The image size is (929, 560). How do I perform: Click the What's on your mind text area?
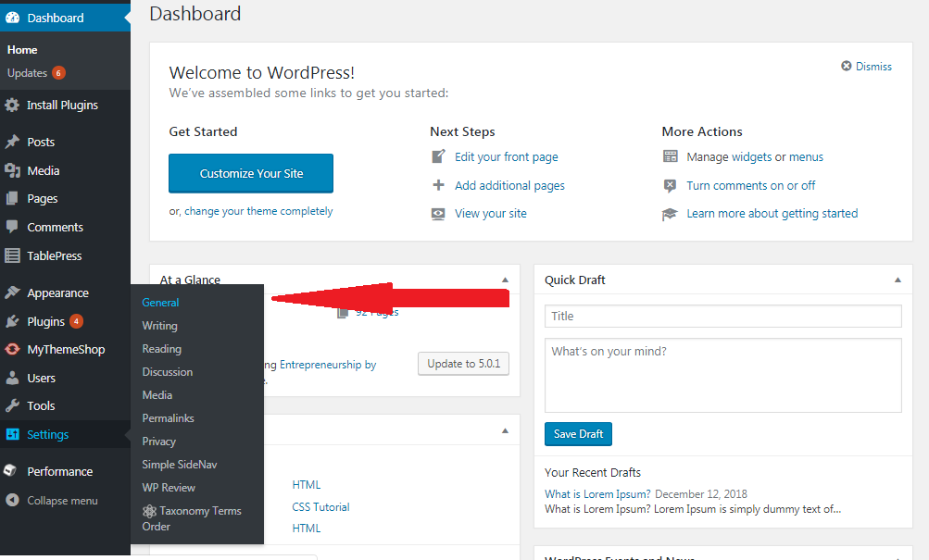tap(722, 375)
